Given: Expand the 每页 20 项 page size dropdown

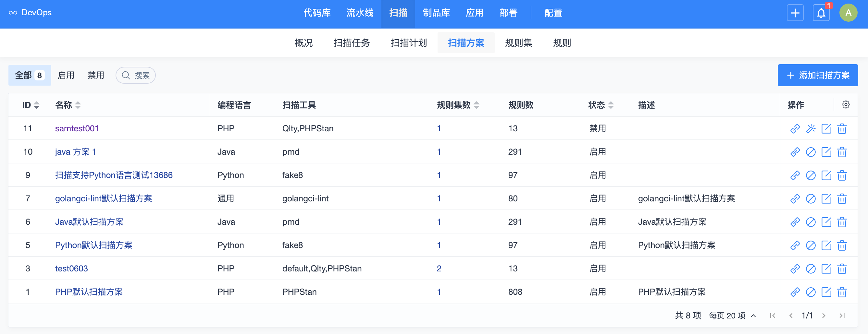Looking at the screenshot, I should [733, 316].
